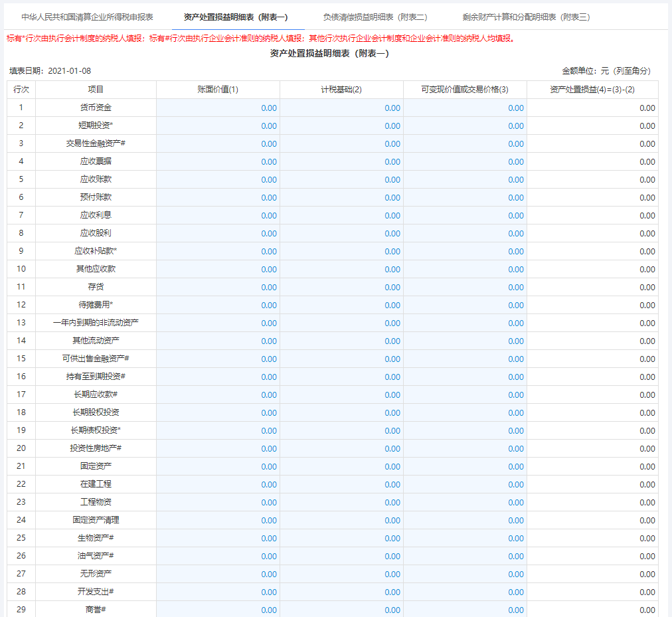Select the 一年内到期的非流动资产 item label
This screenshot has height=617, width=672.
tap(96, 322)
